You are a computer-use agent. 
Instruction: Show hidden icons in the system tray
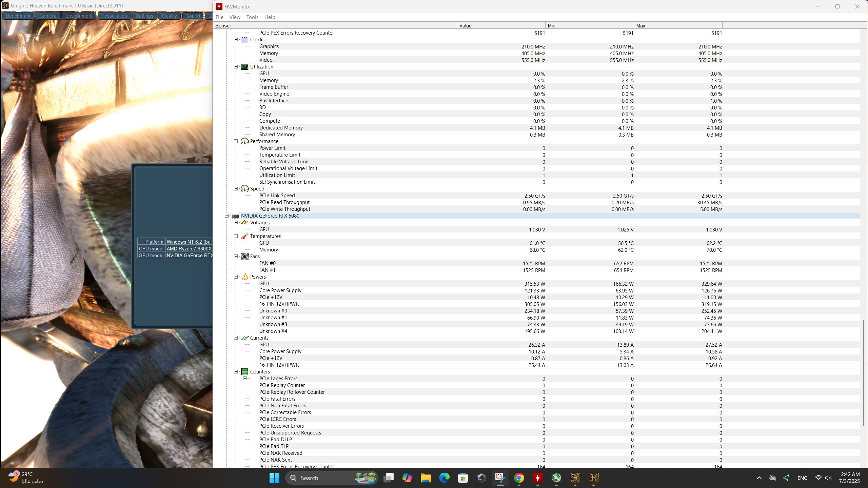tap(759, 478)
